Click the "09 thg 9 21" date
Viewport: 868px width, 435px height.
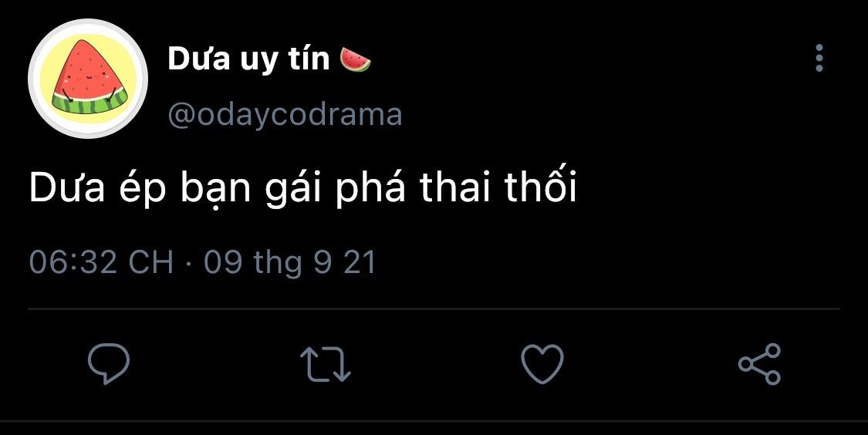click(x=290, y=261)
